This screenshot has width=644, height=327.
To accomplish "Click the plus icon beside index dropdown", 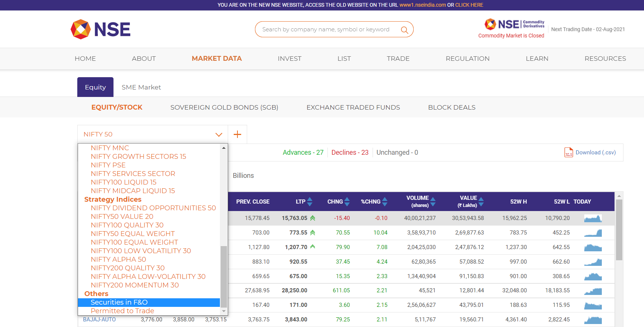I will click(237, 134).
